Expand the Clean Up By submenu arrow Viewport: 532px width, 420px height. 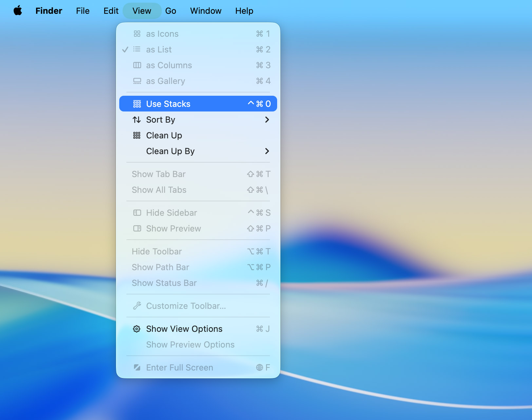(x=267, y=151)
